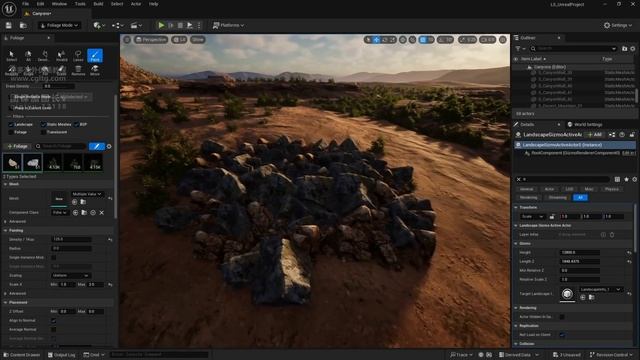Click the Outliner search field
The height and width of the screenshot is (360, 640).
point(573,49)
